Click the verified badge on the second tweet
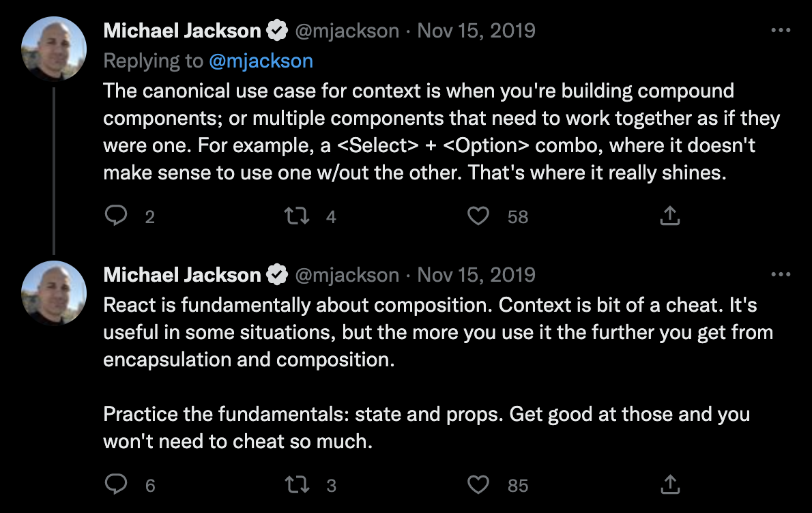Image resolution: width=812 pixels, height=513 pixels. (x=277, y=274)
